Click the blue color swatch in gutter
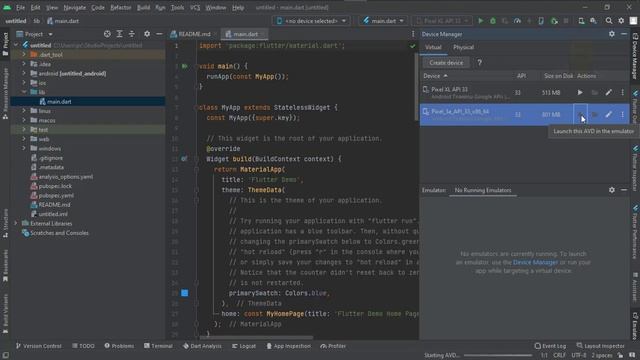The height and width of the screenshot is (360, 640). pos(184,293)
